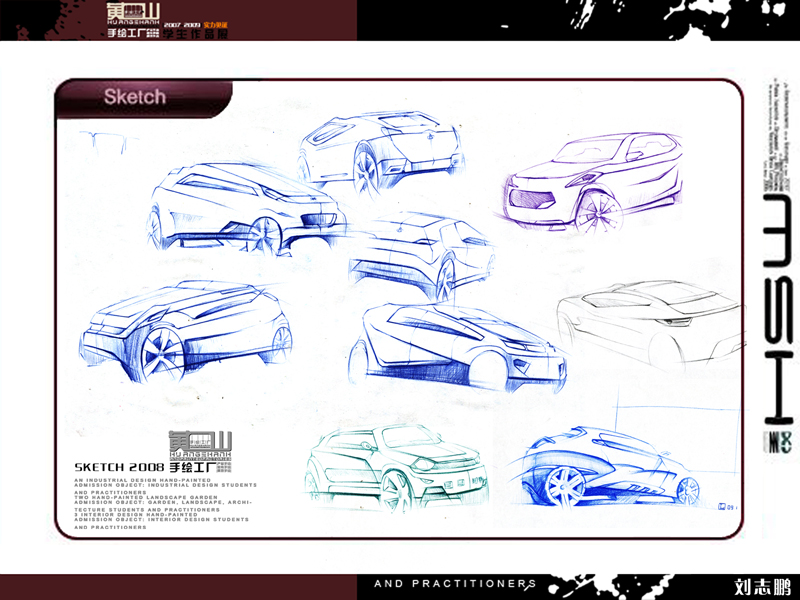Image resolution: width=800 pixels, height=600 pixels.
Task: Click the gray Huangshan logo above "SKETCH 2008"
Action: (x=200, y=446)
